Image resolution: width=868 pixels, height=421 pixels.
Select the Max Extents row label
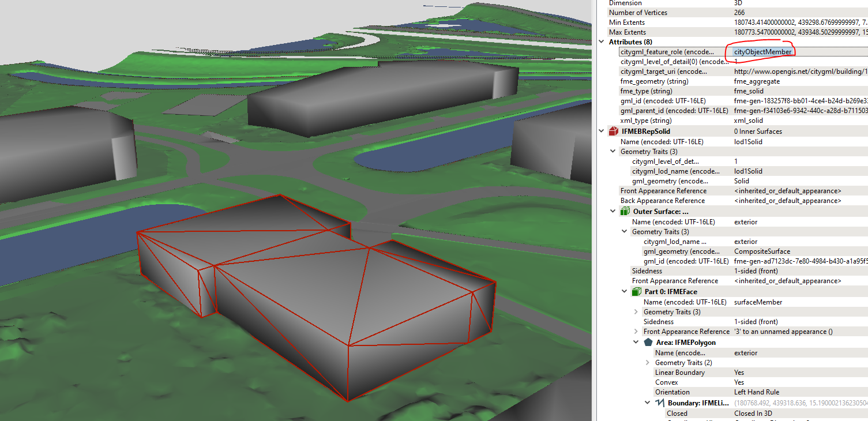pyautogui.click(x=628, y=32)
